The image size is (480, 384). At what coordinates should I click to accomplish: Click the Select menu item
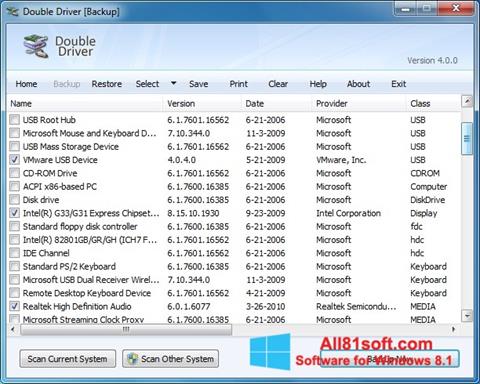click(147, 84)
